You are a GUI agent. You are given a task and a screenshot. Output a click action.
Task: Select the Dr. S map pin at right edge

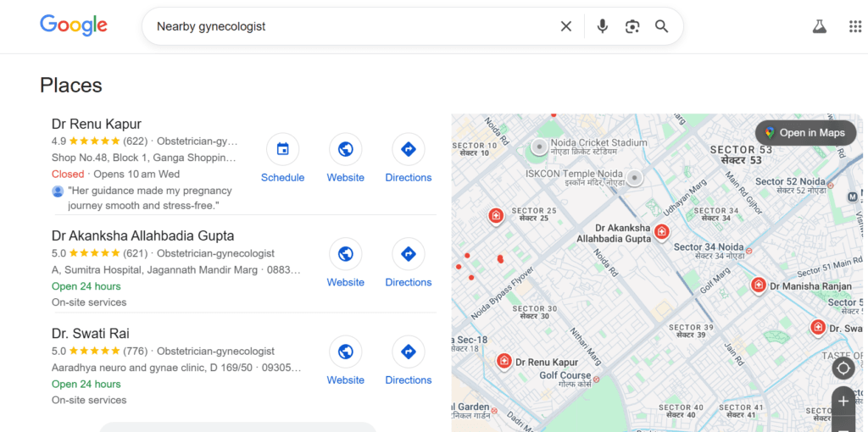818,328
